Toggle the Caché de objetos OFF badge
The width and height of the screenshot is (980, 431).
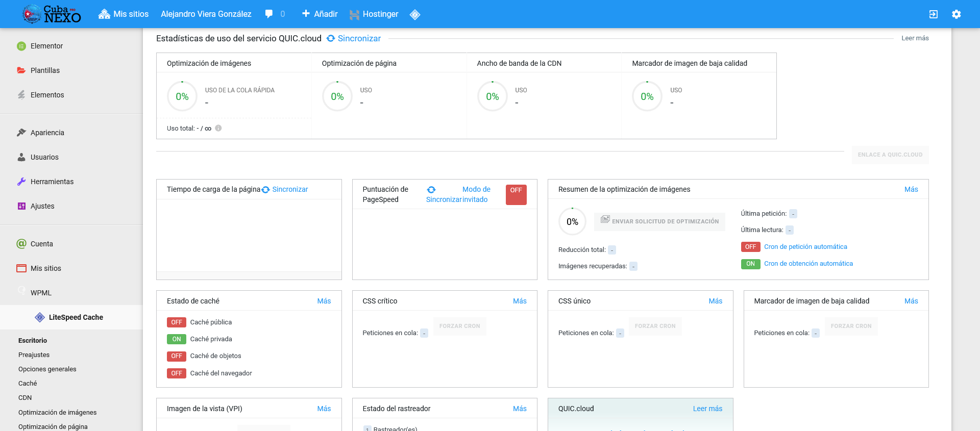pos(177,356)
